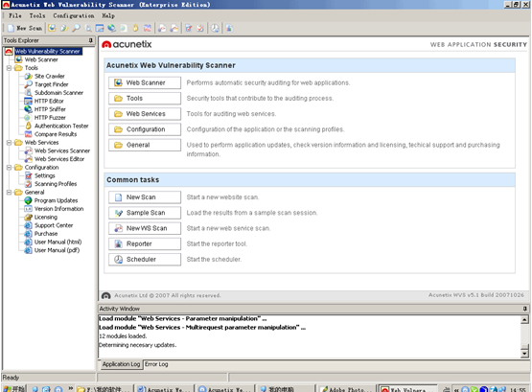
Task: Select HTTP Fuzzer in the tree
Action: [50, 118]
